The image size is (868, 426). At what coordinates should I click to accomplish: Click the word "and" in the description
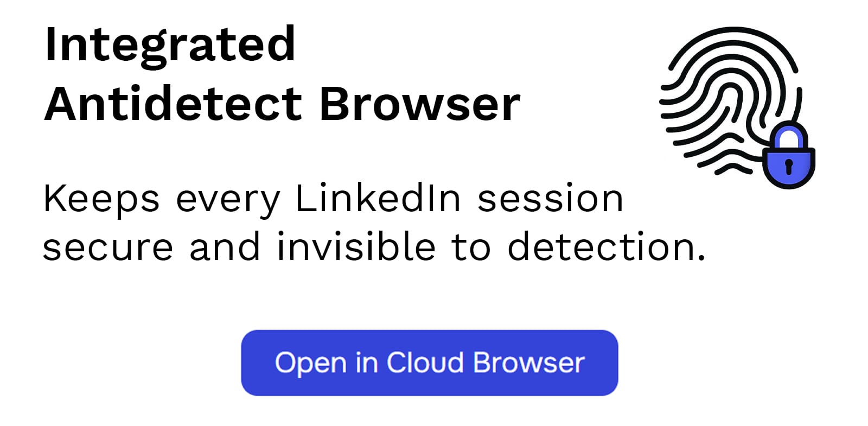click(x=225, y=247)
